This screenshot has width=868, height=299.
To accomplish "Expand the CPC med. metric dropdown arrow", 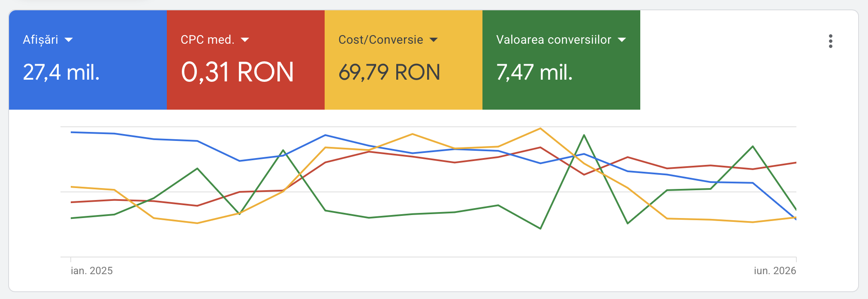I will pyautogui.click(x=245, y=40).
